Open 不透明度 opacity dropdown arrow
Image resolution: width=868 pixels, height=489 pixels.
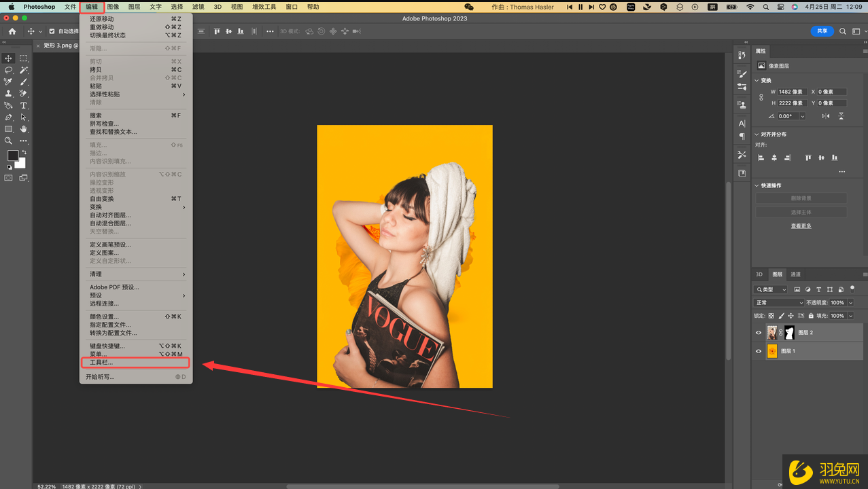tap(850, 303)
